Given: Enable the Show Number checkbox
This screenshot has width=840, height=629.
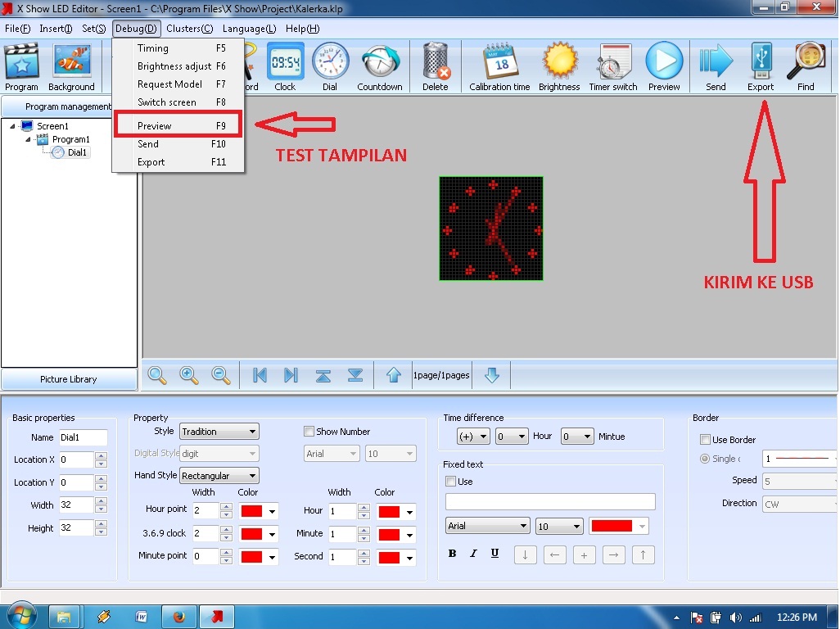Looking at the screenshot, I should tap(309, 432).
